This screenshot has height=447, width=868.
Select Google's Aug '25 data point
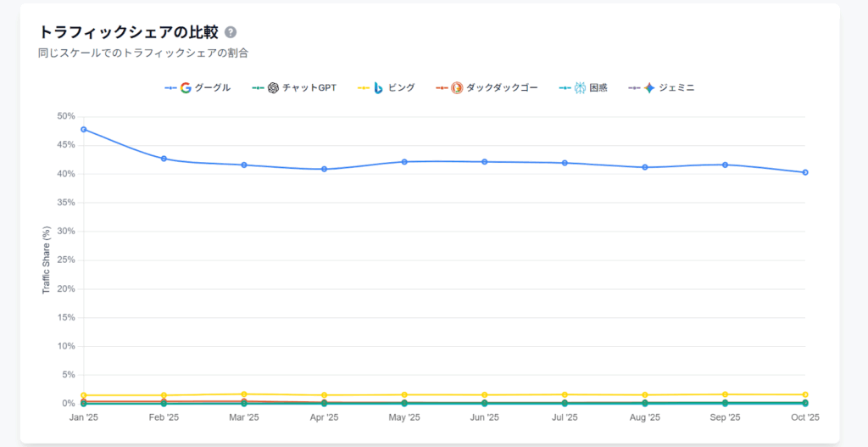point(645,167)
